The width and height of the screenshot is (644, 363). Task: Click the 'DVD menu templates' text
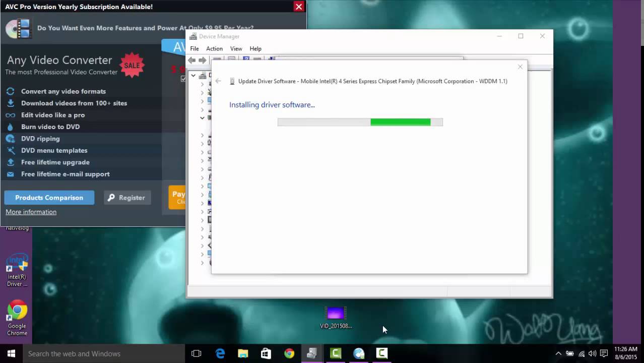(x=54, y=150)
